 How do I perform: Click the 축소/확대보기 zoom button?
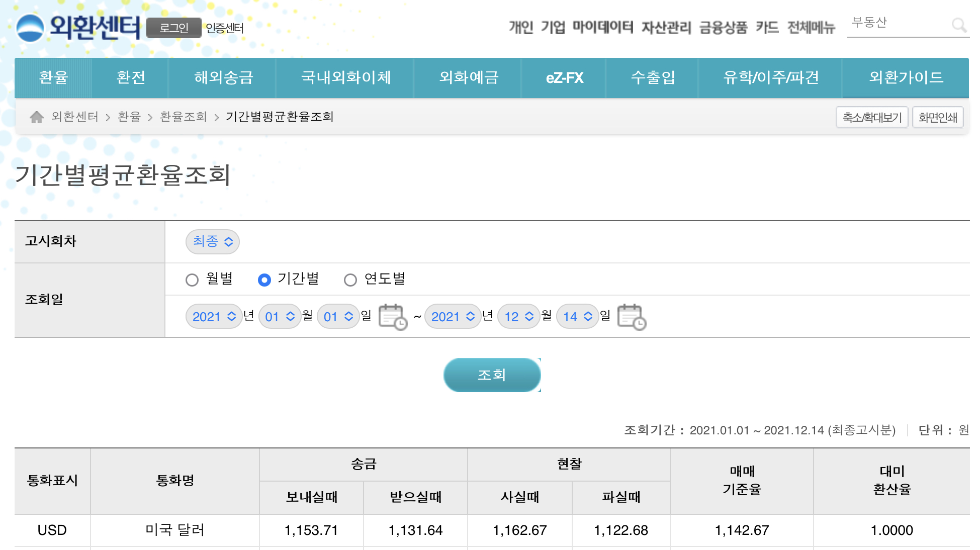click(872, 117)
